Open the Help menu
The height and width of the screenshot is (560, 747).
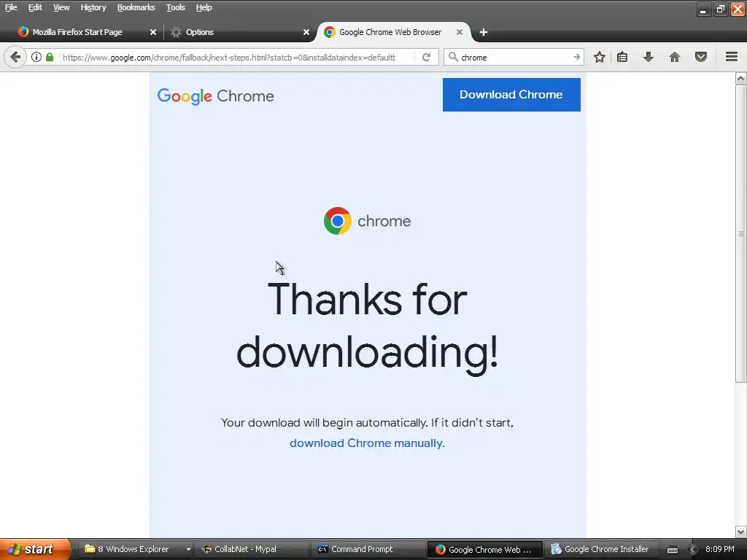(x=204, y=7)
